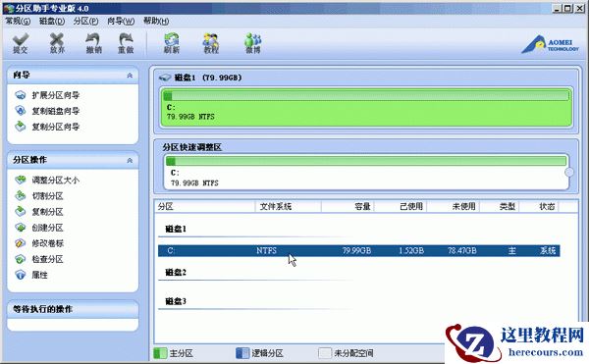Click the 磁盘2 group heading in list
Screen dimensions: 589x364
[x=176, y=272]
